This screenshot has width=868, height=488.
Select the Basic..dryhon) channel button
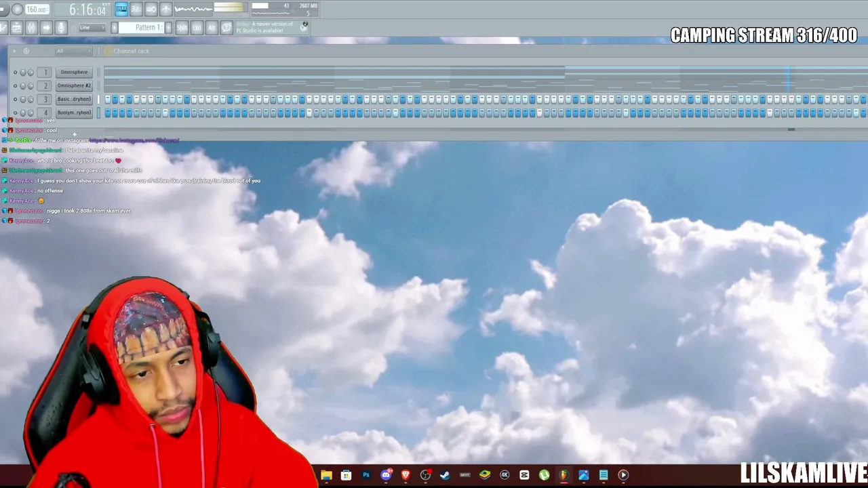[74, 99]
